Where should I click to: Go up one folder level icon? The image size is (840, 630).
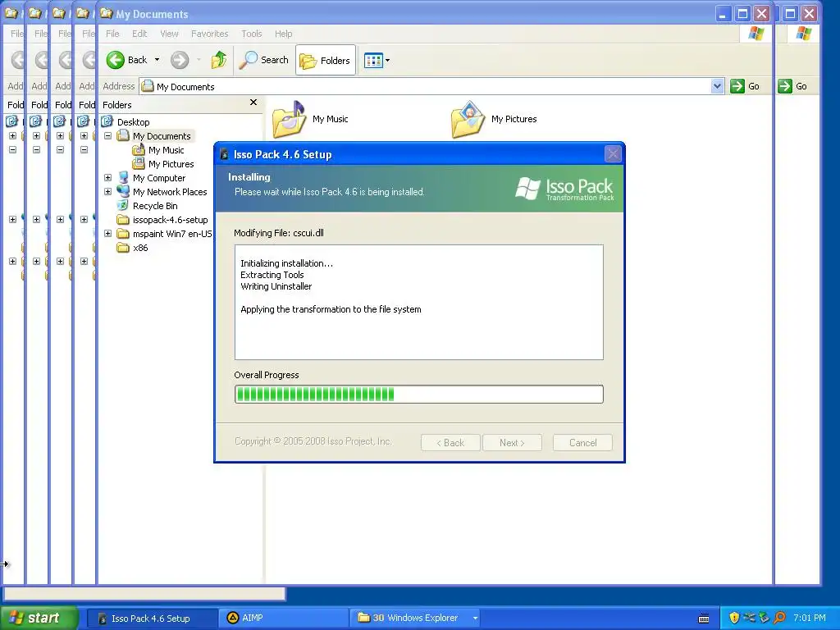(x=218, y=60)
